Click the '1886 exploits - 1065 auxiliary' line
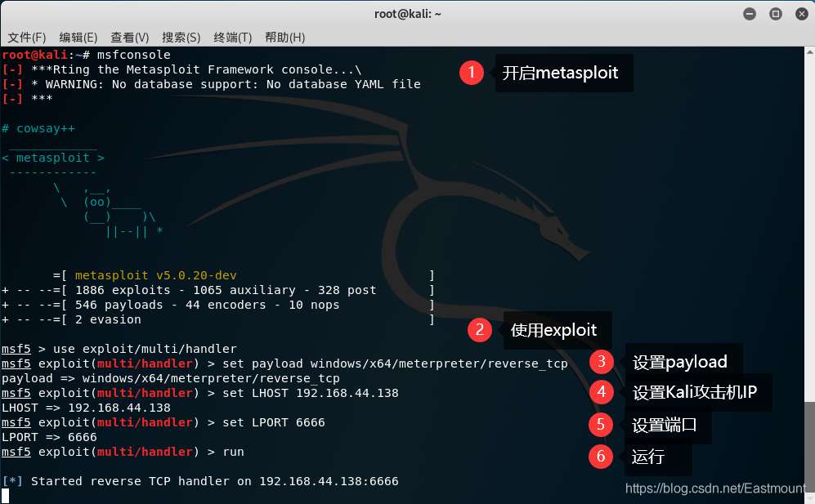The height and width of the screenshot is (504, 815). pyautogui.click(x=217, y=290)
